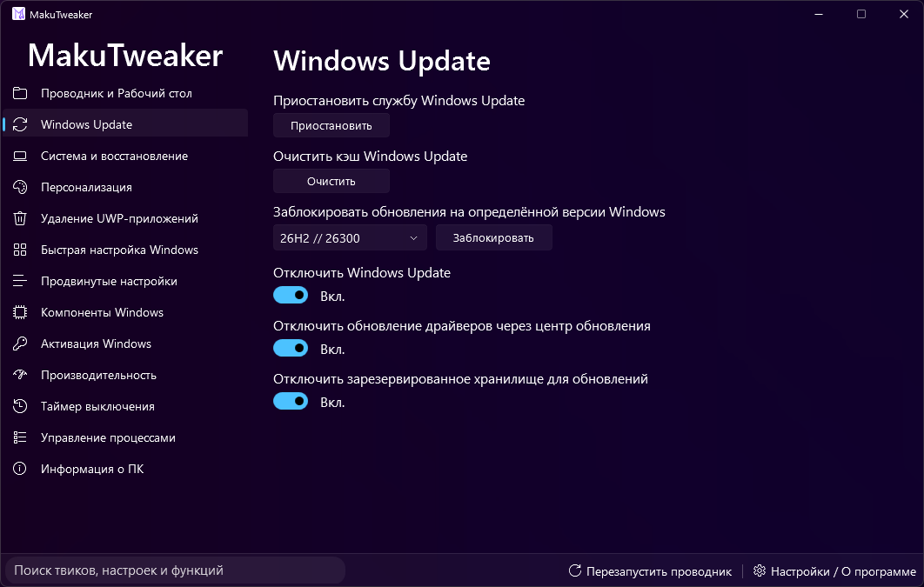Click the Приостановить button

pyautogui.click(x=331, y=125)
